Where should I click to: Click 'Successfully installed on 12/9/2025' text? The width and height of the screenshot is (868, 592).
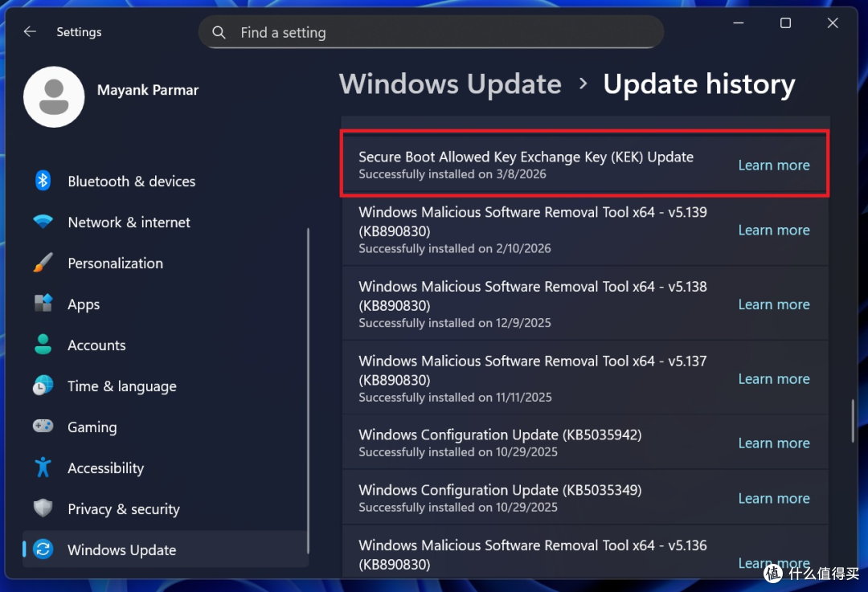[x=454, y=323]
